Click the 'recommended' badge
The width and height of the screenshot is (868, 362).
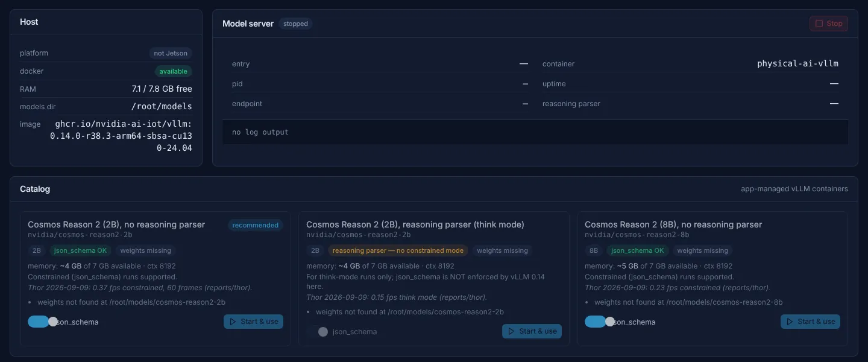[256, 225]
